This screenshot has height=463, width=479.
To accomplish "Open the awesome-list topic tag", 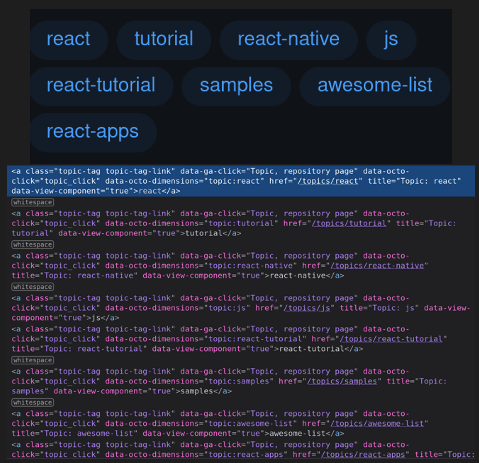I will tap(375, 86).
